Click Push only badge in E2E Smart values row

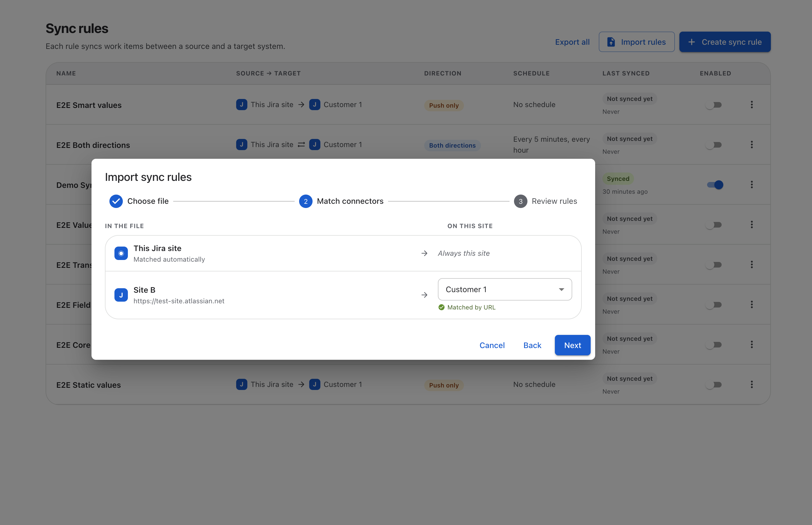[443, 105]
